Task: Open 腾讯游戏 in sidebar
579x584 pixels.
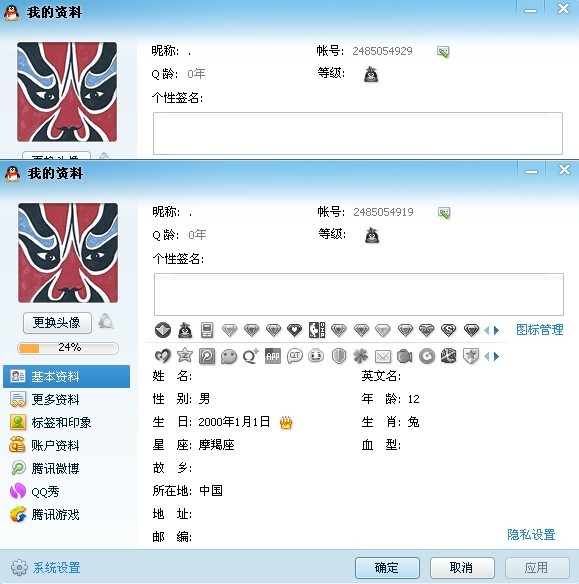Action: click(67, 515)
